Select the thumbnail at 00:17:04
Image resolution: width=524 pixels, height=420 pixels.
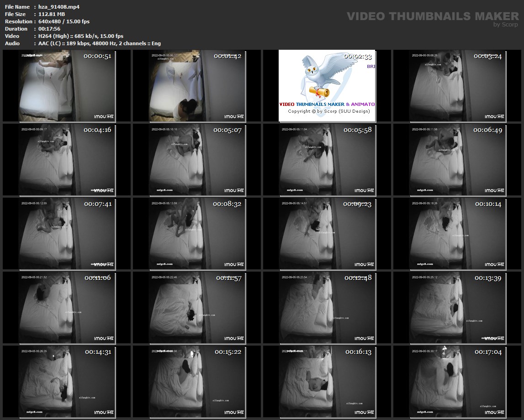point(457,382)
